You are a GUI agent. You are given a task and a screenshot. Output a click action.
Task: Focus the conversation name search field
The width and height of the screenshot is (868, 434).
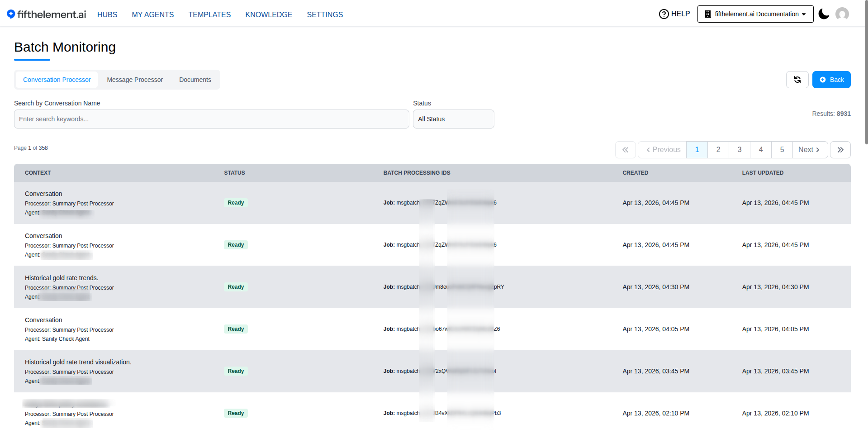pyautogui.click(x=211, y=119)
